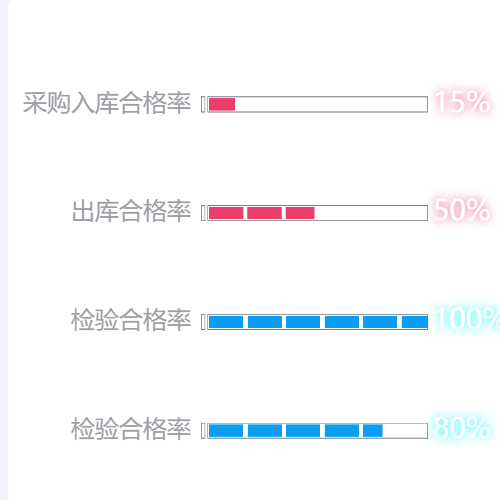Click the 检验合格率 label beside 100%

pos(131,320)
